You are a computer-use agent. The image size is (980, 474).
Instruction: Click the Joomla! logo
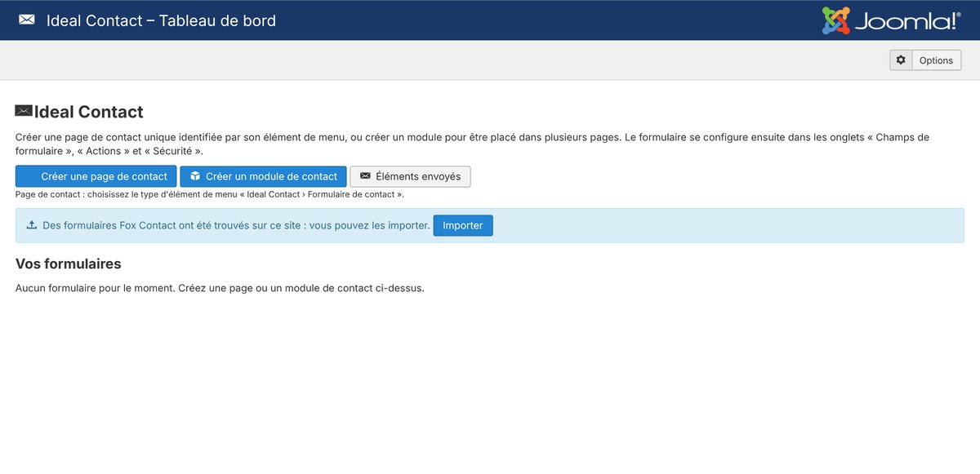[891, 20]
